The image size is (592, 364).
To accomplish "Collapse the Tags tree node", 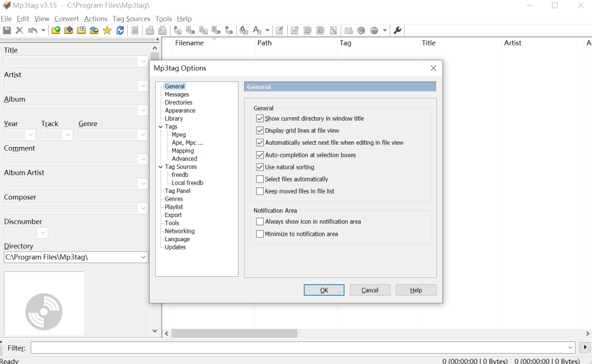I will 161,127.
